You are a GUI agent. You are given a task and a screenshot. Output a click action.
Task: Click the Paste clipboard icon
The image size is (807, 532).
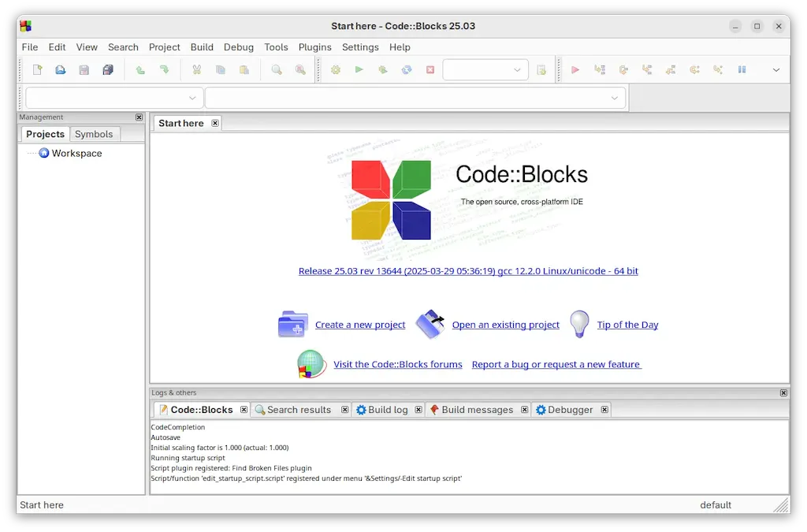244,69
